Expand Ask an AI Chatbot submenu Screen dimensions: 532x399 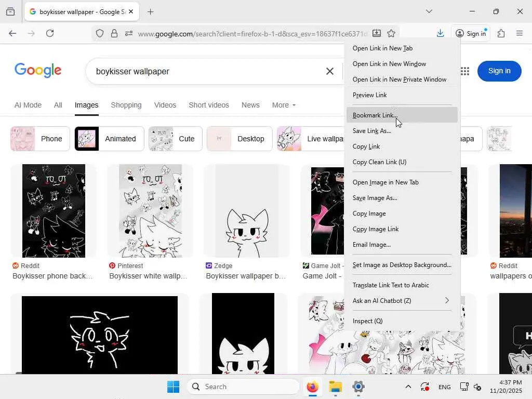click(402, 301)
